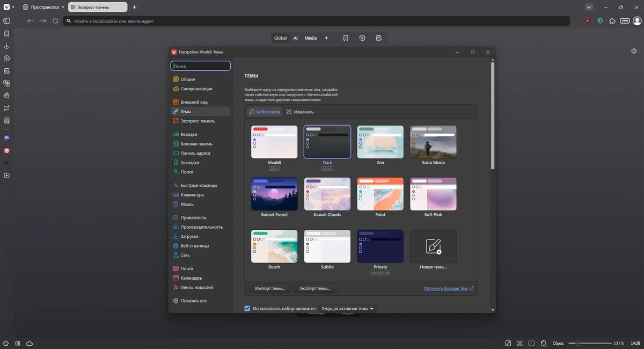Click the Page actions code icon in the status bar
Image resolution: width=644 pixels, height=349 pixels.
543,343
